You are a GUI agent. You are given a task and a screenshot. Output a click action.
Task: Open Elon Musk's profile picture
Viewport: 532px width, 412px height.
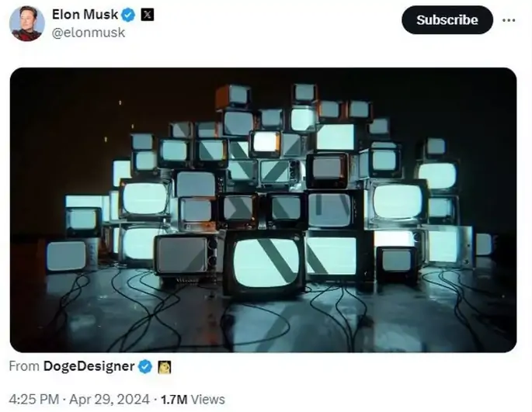pos(27,23)
